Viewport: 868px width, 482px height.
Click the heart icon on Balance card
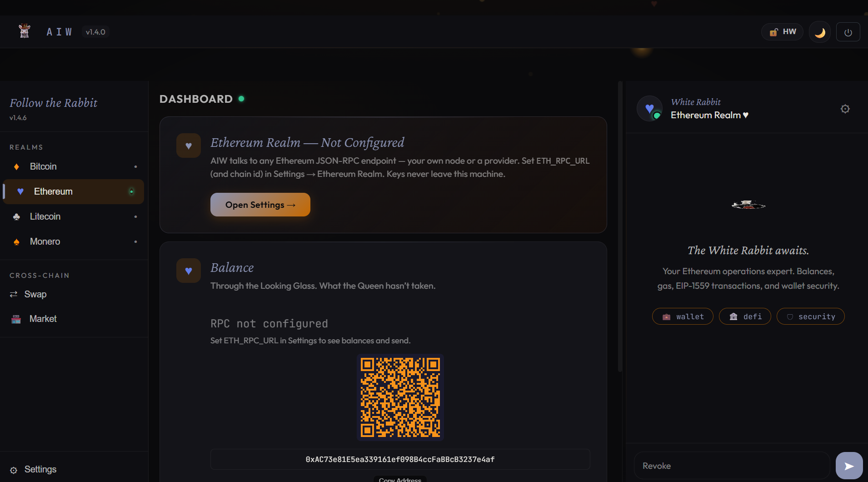[x=189, y=271]
